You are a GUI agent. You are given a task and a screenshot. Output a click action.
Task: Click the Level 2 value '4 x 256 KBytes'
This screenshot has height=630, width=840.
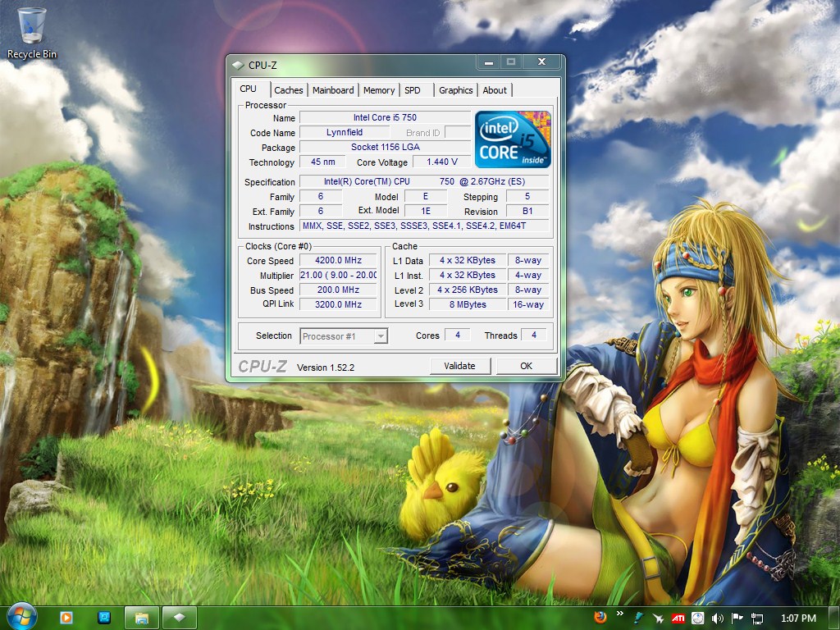[x=468, y=290]
